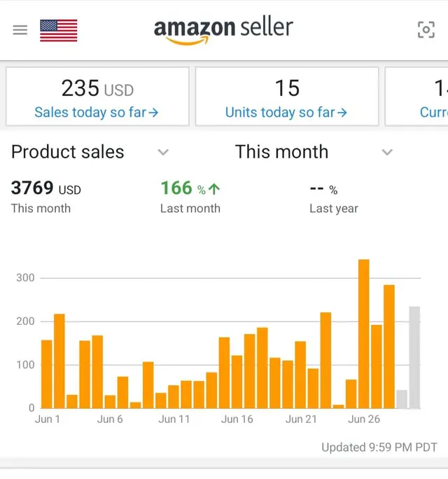Viewport: 448px width, 479px height.
Task: Select the 235 USD sales card
Action: (x=97, y=96)
